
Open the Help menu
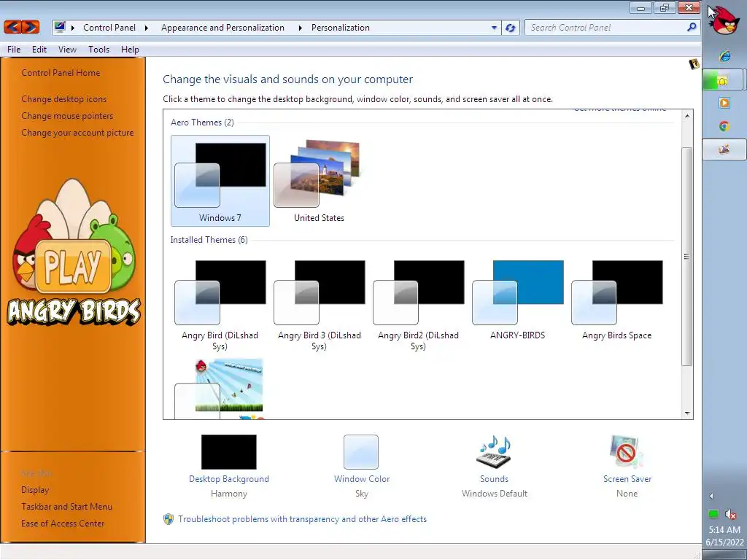130,50
